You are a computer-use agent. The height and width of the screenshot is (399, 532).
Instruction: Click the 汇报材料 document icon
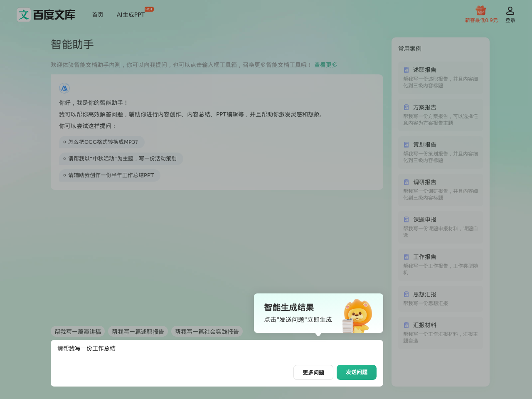pyautogui.click(x=406, y=325)
